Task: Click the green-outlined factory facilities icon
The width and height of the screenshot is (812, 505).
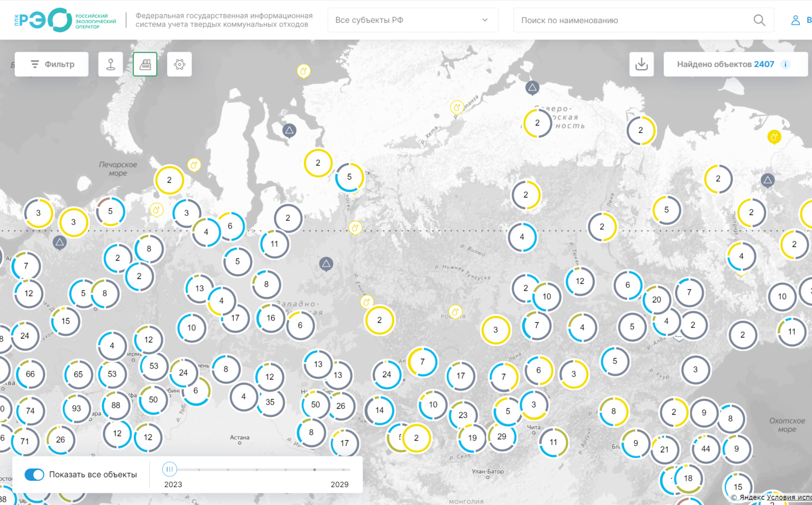Action: pyautogui.click(x=145, y=64)
